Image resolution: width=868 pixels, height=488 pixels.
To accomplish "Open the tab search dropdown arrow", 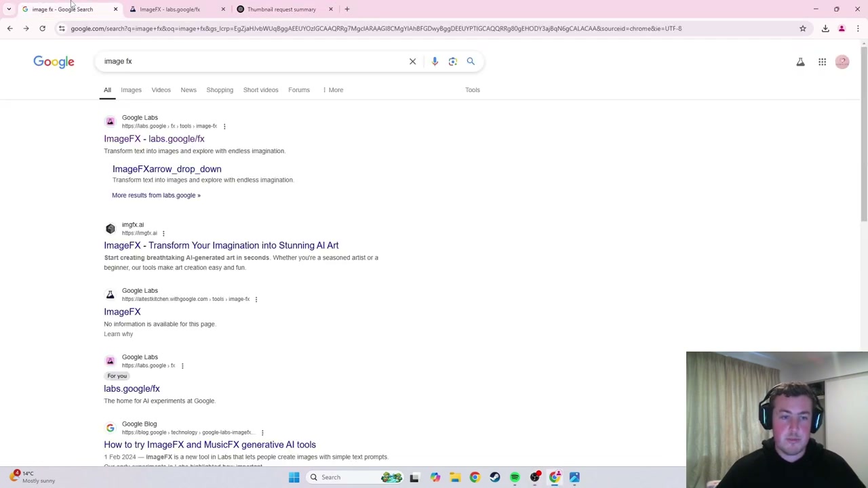I will 9,9.
